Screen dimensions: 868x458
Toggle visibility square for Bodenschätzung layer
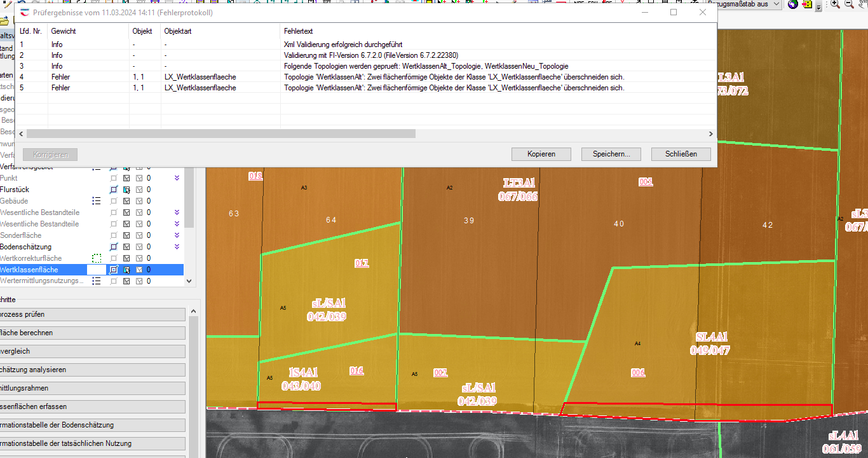(114, 247)
